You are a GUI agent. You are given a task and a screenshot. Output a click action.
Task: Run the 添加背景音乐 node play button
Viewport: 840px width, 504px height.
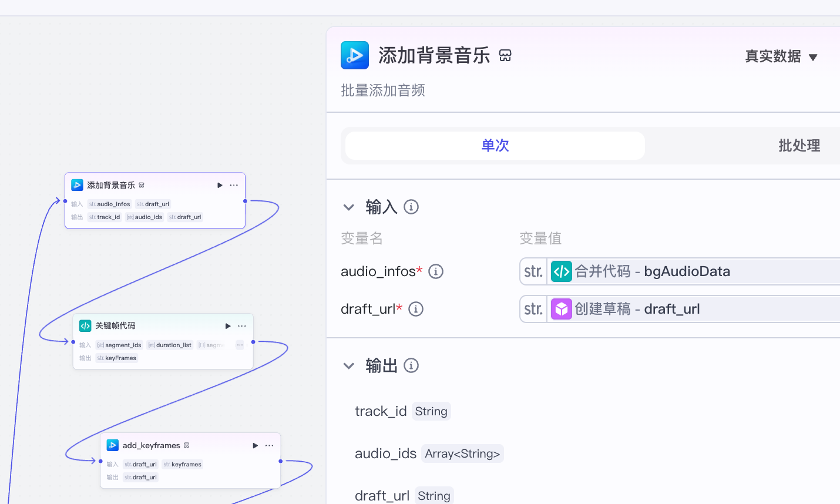(x=220, y=185)
